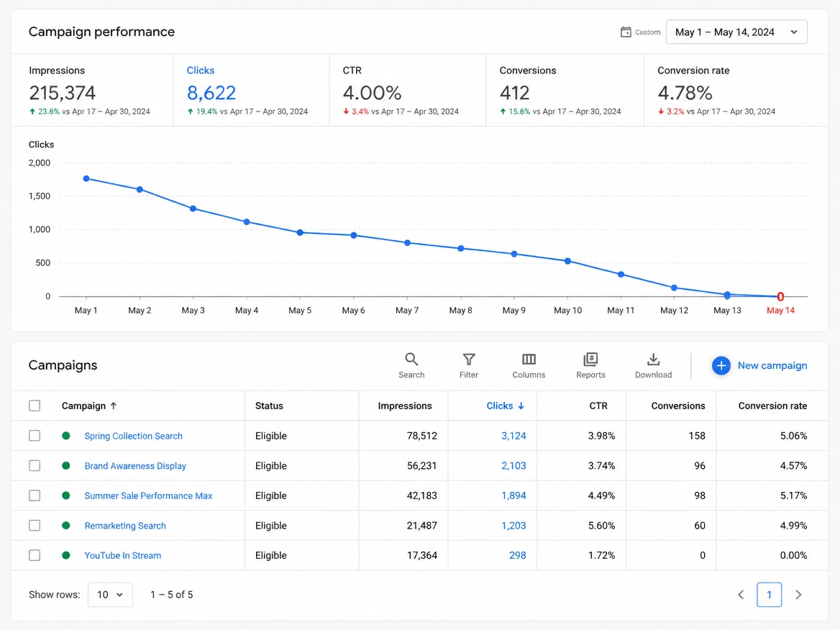840x630 pixels.
Task: Open the Remarketing Search campaign
Action: (125, 526)
